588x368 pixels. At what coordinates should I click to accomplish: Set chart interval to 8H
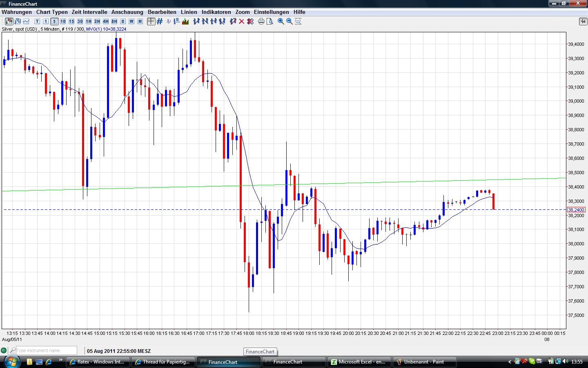[114, 21]
